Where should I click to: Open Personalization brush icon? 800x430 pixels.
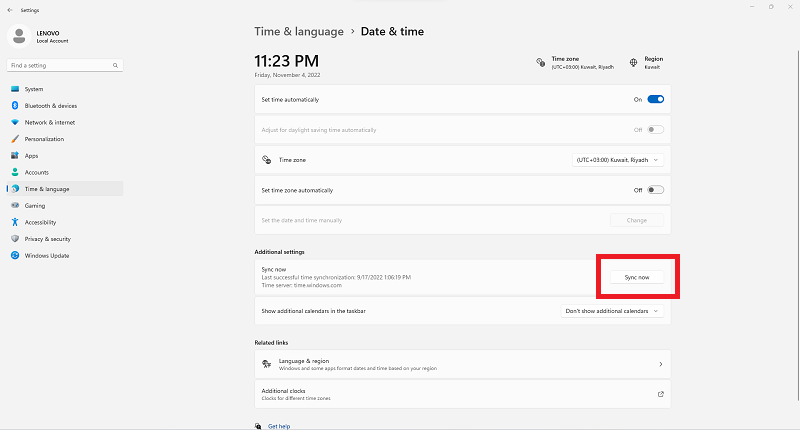click(15, 139)
